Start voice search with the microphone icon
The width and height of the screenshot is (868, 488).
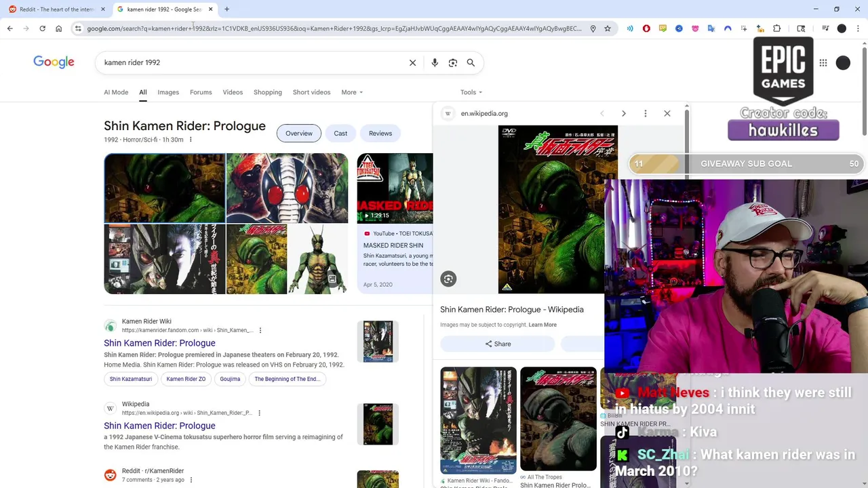(435, 62)
